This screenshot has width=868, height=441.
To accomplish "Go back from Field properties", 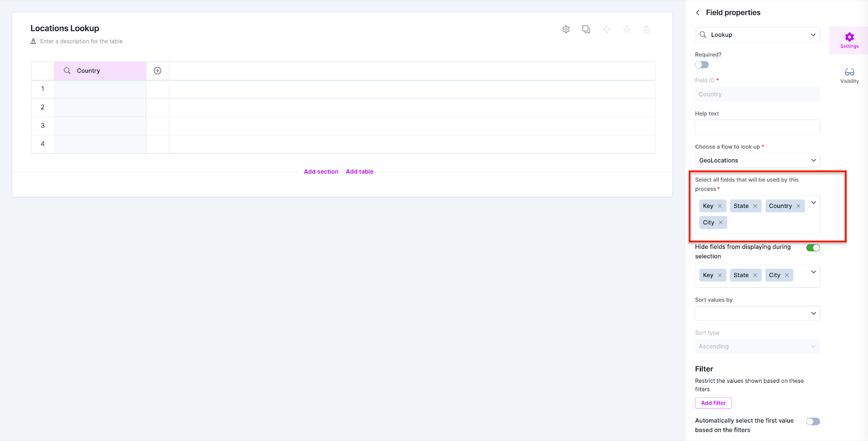I will coord(698,12).
